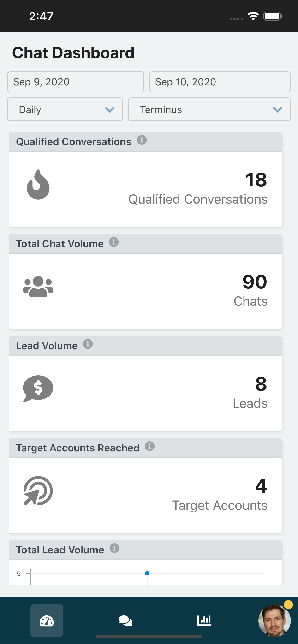Tap the target bullseye icon
Screen dimensions: 298x644
click(38, 490)
